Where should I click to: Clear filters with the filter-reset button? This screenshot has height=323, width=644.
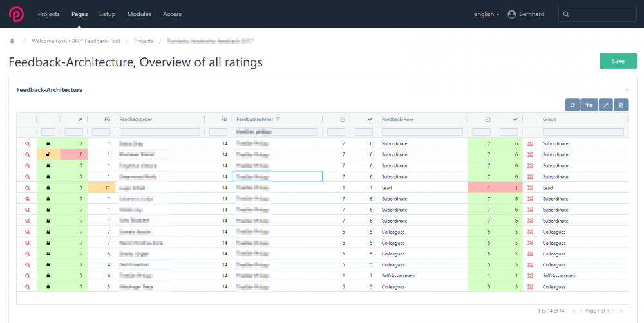[589, 105]
